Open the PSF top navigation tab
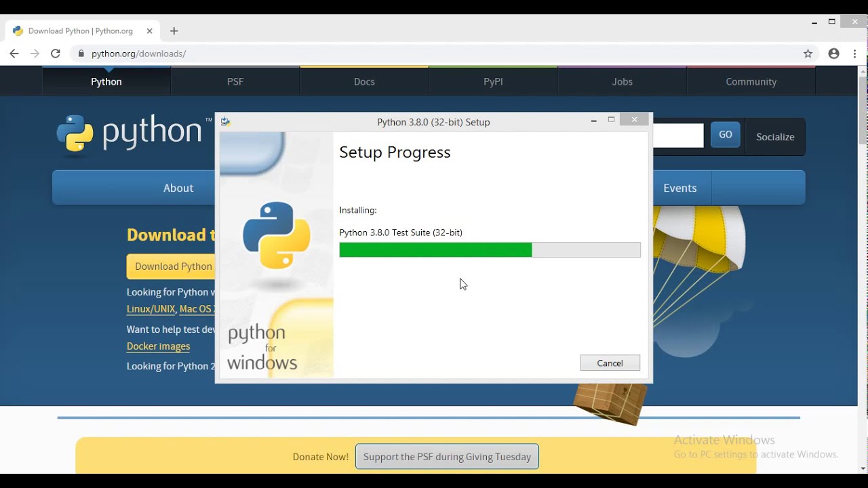This screenshot has height=488, width=868. click(x=235, y=81)
